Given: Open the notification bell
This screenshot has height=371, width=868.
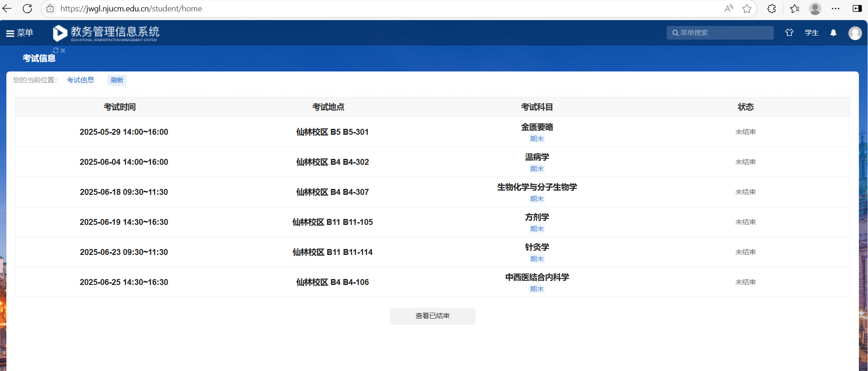Looking at the screenshot, I should 833,33.
